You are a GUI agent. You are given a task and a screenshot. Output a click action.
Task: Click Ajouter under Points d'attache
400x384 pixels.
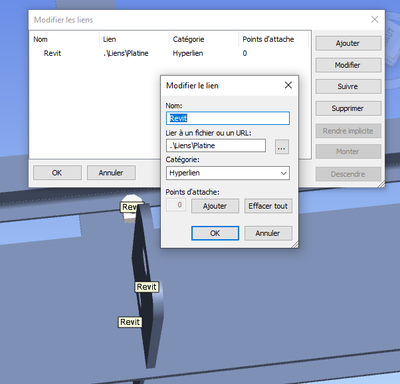(x=215, y=206)
